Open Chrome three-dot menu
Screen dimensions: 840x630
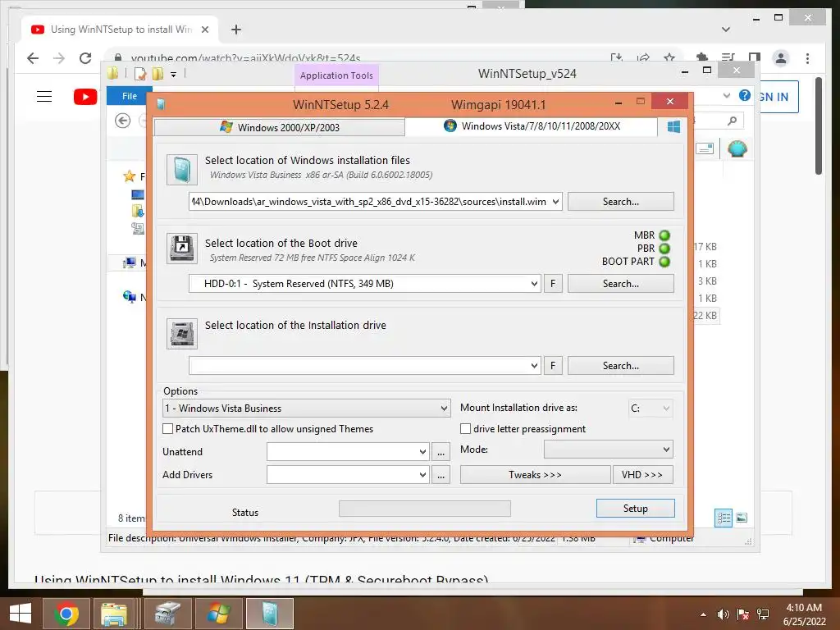coord(807,58)
